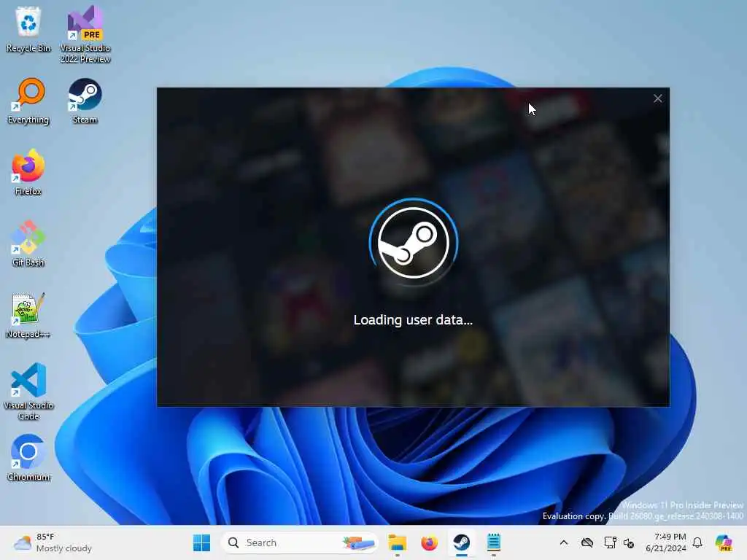
Task: Select the Git Bash desktop shortcut
Action: (28, 244)
